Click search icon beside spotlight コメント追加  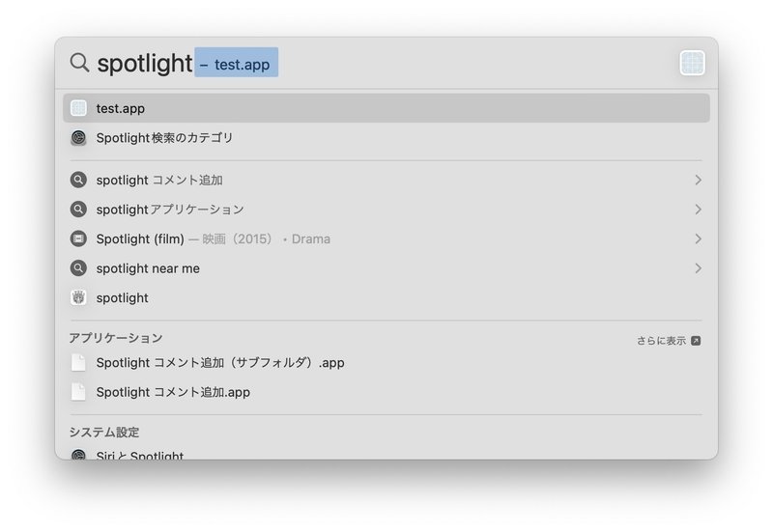[x=78, y=180]
